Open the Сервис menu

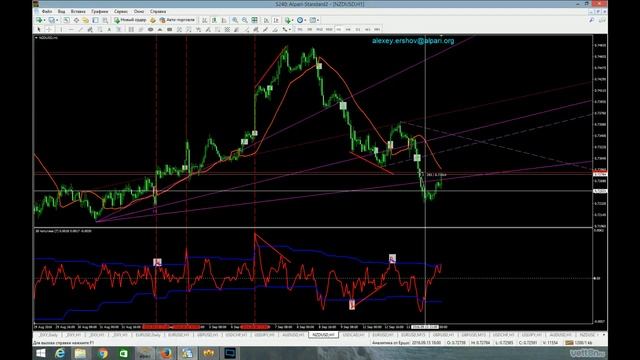coord(121,11)
